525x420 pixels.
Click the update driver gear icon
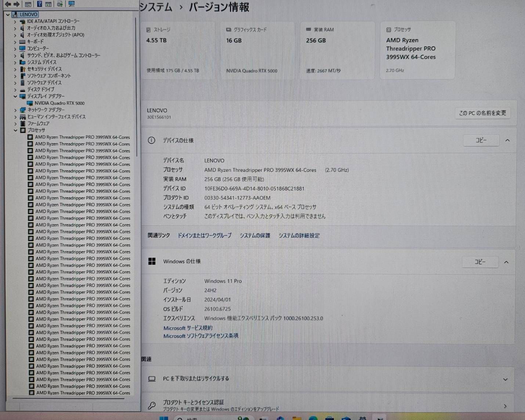(x=59, y=4)
